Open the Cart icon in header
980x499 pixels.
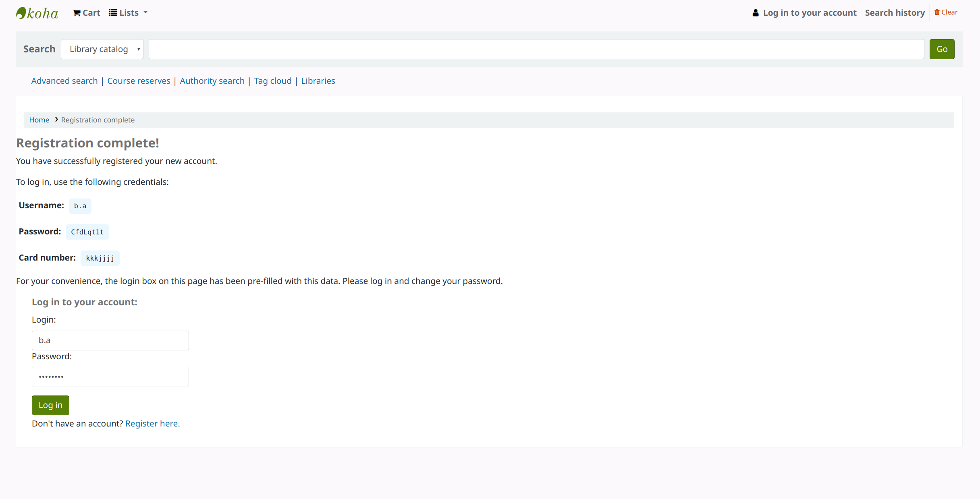[x=77, y=13]
